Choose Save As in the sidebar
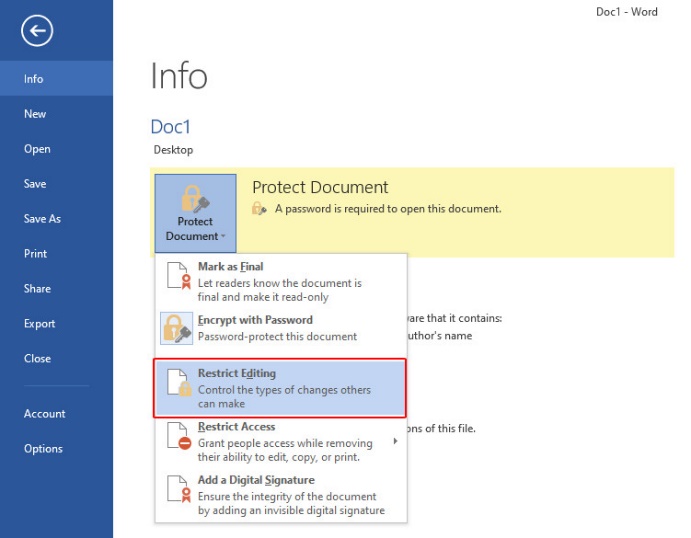Viewport: 691px width, 538px height. 56,219
